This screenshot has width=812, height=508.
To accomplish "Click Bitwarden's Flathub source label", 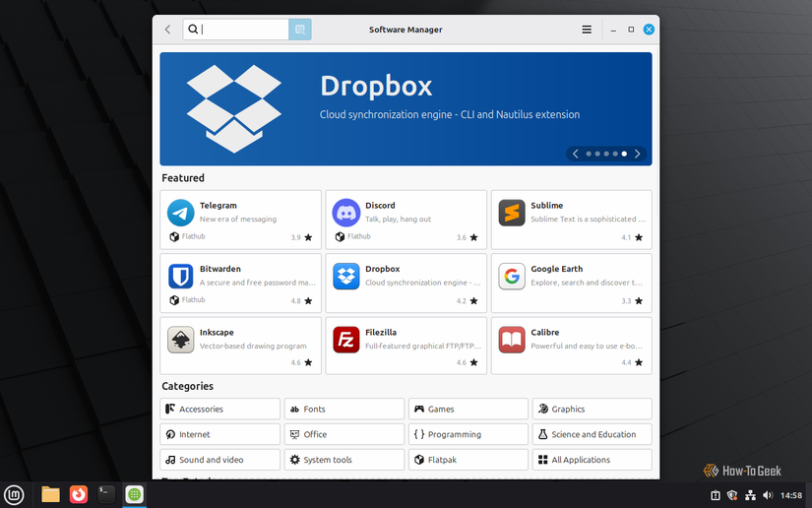I will 187,300.
